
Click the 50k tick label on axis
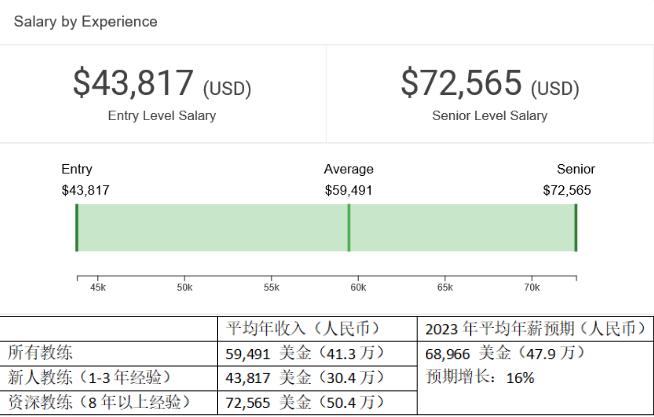pyautogui.click(x=184, y=287)
